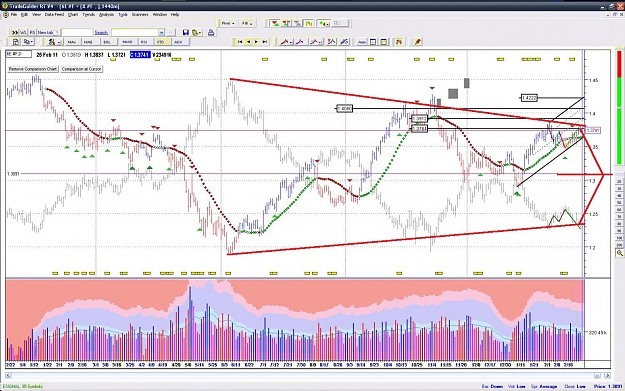Open the Print dropdown button

(x=228, y=24)
